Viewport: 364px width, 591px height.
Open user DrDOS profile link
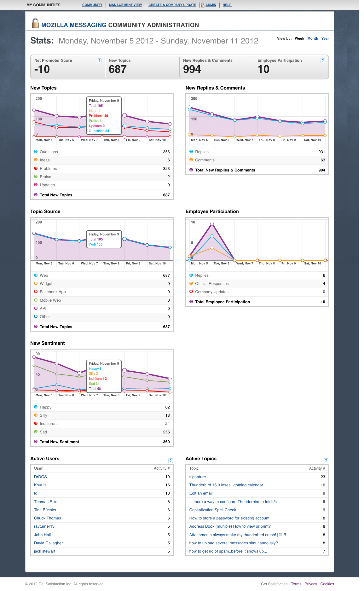click(x=40, y=477)
